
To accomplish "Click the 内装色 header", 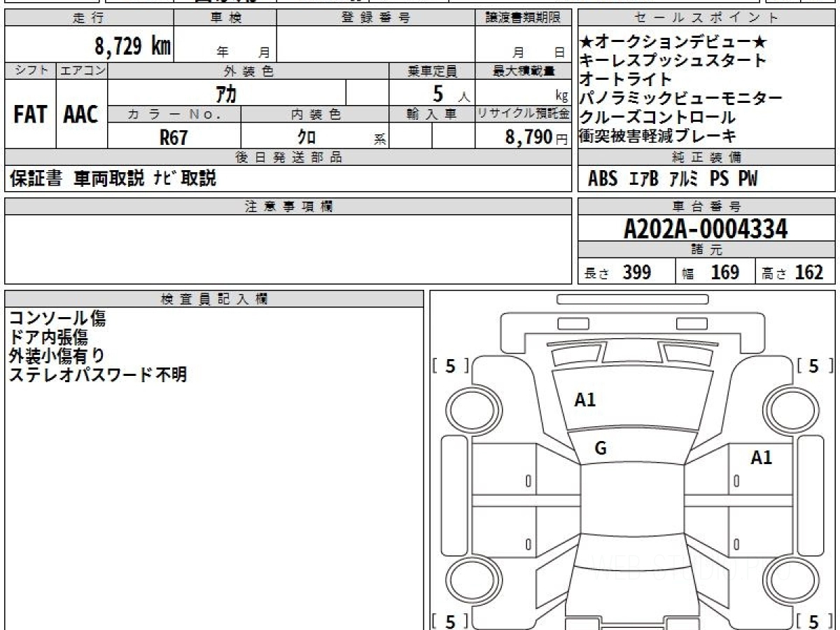I will [315, 114].
